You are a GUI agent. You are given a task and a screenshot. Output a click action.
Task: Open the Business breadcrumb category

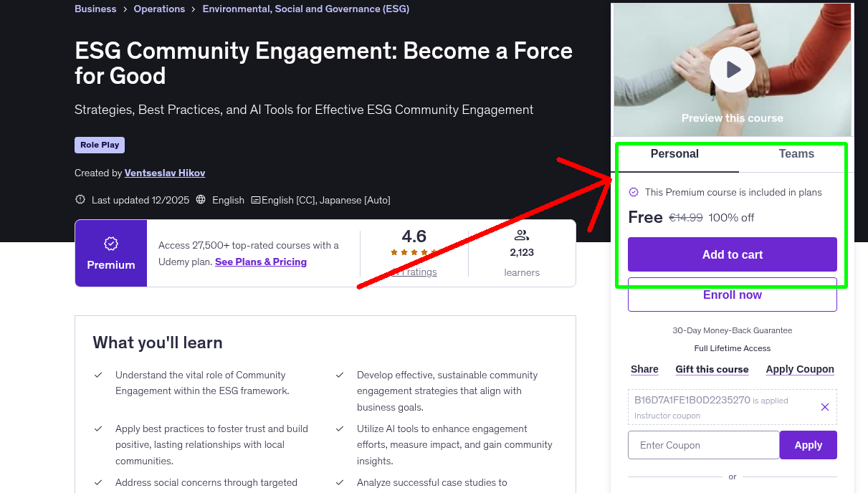[95, 9]
